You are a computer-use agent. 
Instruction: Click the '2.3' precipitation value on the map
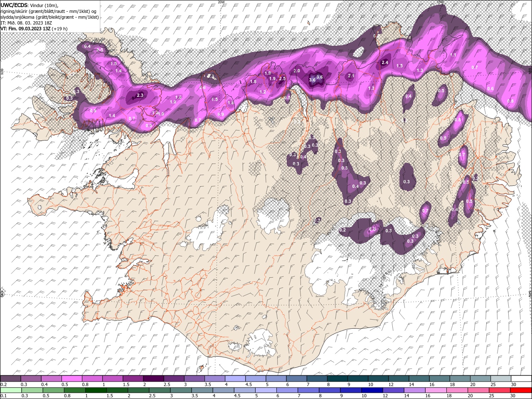point(140,95)
